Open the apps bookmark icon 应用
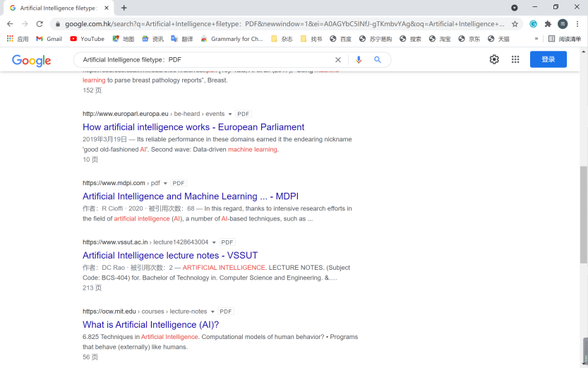The image size is (588, 368). point(18,39)
